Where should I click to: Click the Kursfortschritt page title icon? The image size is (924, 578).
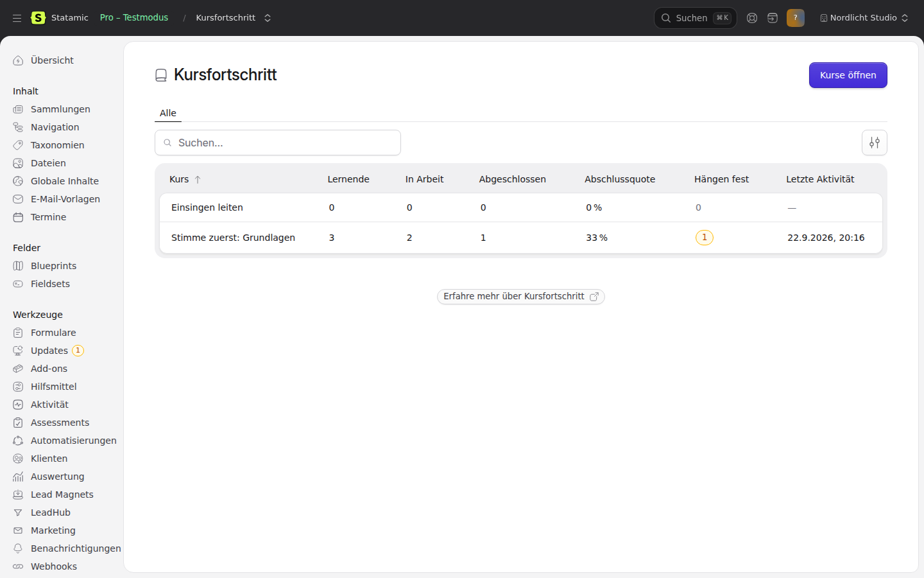[161, 75]
